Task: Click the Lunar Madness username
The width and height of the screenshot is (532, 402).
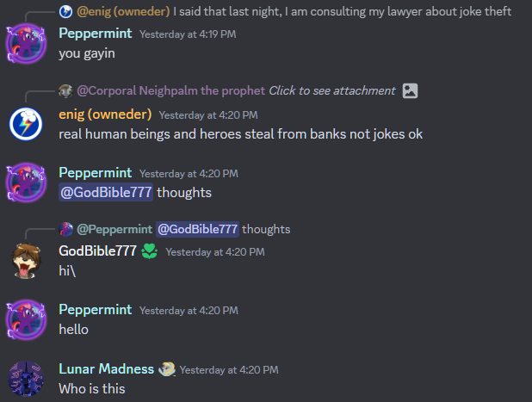Action: [106, 368]
